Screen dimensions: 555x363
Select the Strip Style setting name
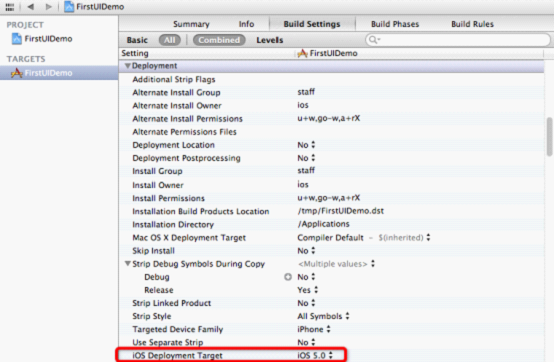151,316
